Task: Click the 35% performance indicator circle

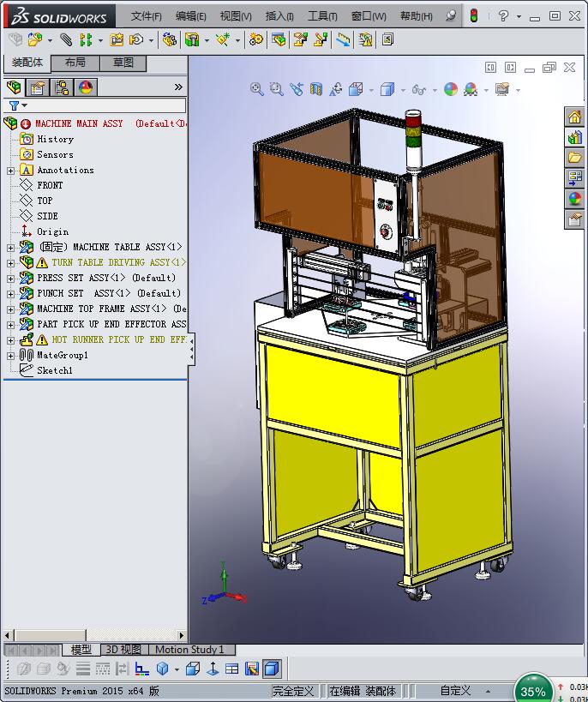Action: [533, 689]
